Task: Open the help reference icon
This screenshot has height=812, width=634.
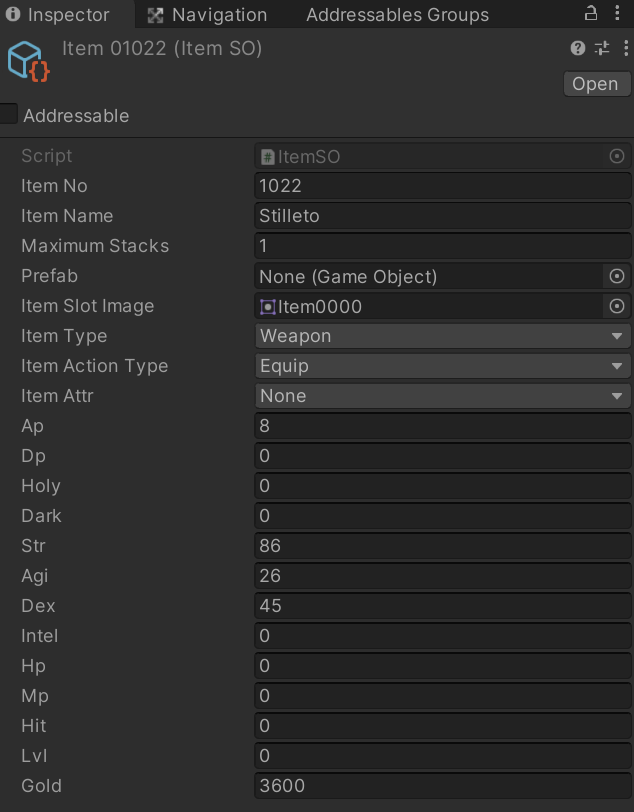Action: click(578, 48)
